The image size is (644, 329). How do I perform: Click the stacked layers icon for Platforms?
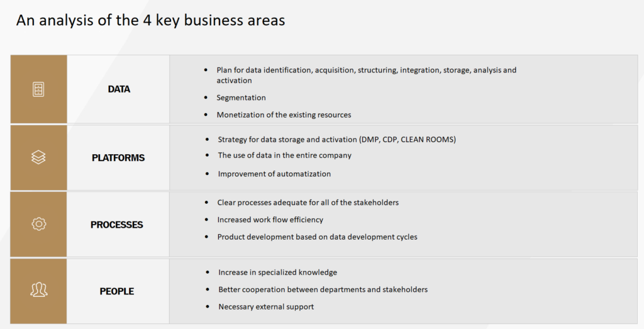(38, 157)
